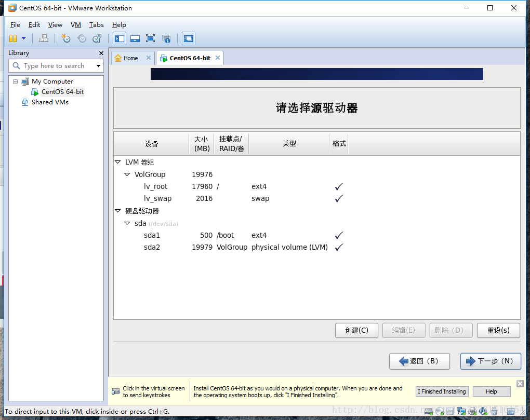Click the 删除(D) delete button
The height and width of the screenshot is (420, 530).
(451, 330)
